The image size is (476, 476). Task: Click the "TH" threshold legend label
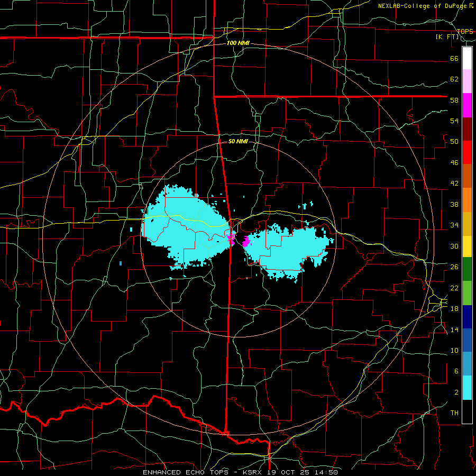pos(454,413)
